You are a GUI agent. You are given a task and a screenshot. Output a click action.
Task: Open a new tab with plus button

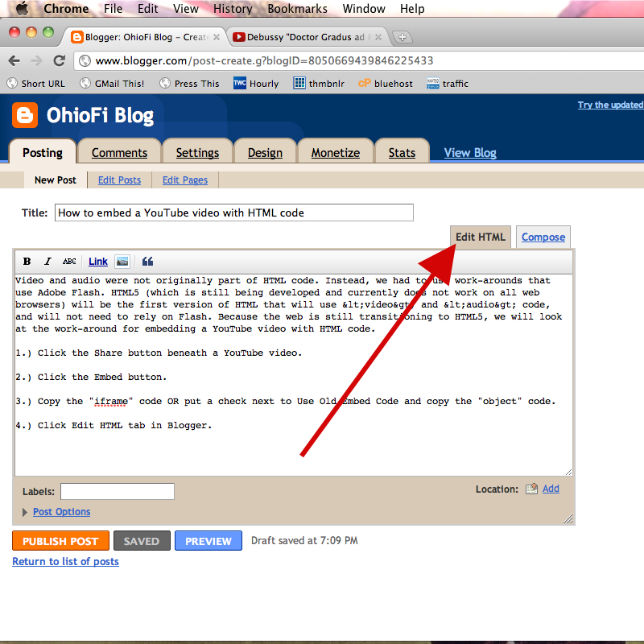coord(402,37)
